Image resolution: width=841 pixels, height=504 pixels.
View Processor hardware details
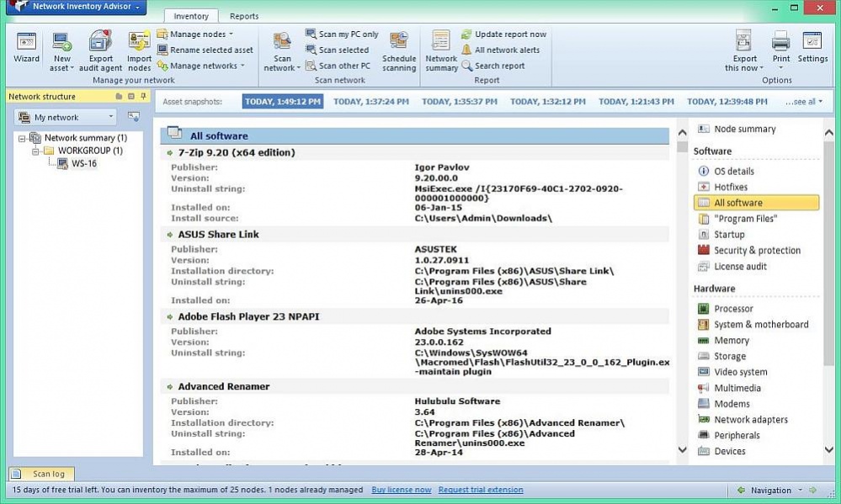726,308
